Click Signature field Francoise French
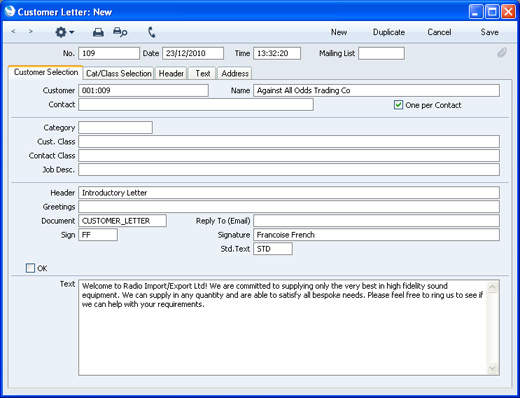 (x=376, y=235)
